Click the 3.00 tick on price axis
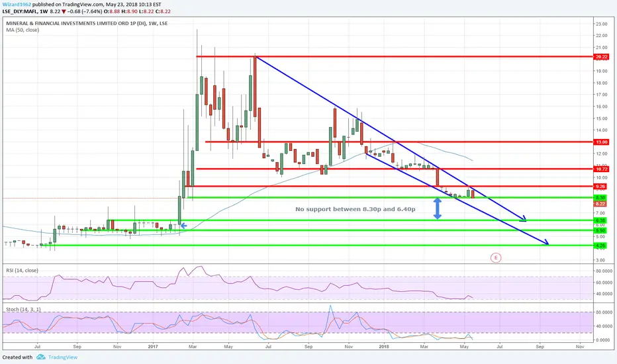Image resolution: width=617 pixels, height=364 pixels. [600, 260]
